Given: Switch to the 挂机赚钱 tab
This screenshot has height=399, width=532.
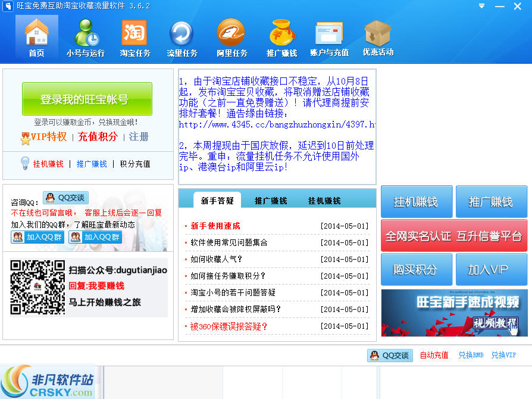Looking at the screenshot, I should pyautogui.click(x=324, y=200).
